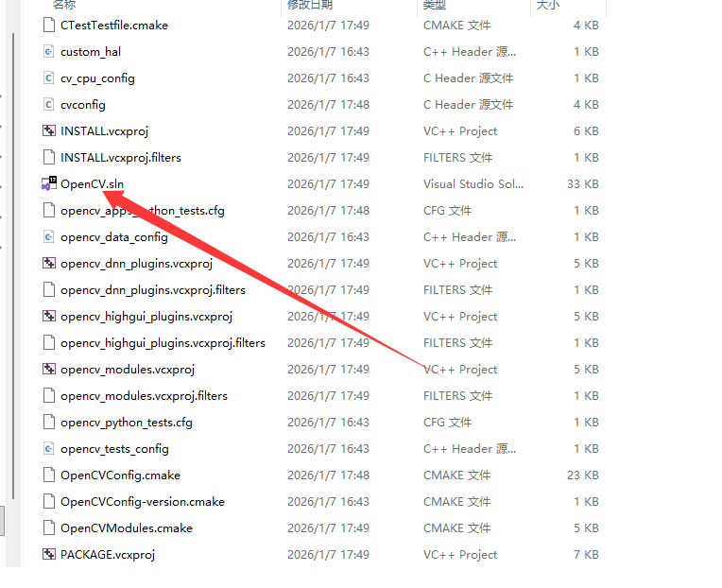Click the 23 KB size of OpenCVConfig.cmake
722x588 pixels.
coord(583,476)
